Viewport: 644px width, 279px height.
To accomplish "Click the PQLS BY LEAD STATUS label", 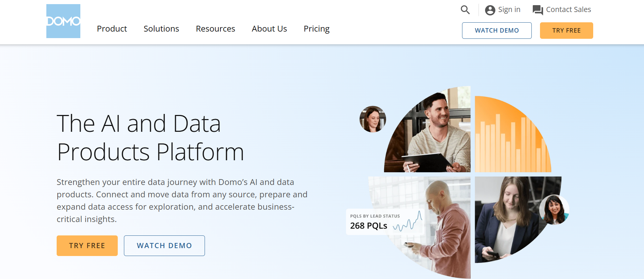I will (375, 216).
